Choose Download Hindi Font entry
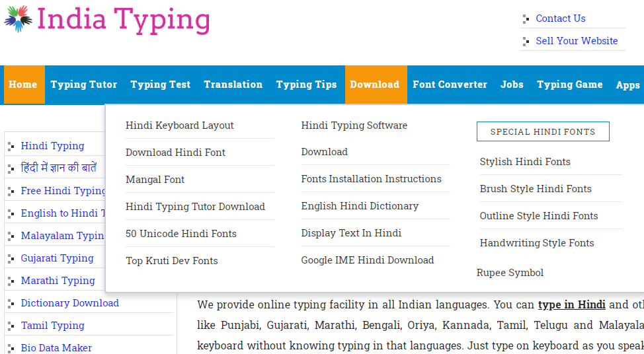Screen dimensions: 644x354 pos(175,153)
